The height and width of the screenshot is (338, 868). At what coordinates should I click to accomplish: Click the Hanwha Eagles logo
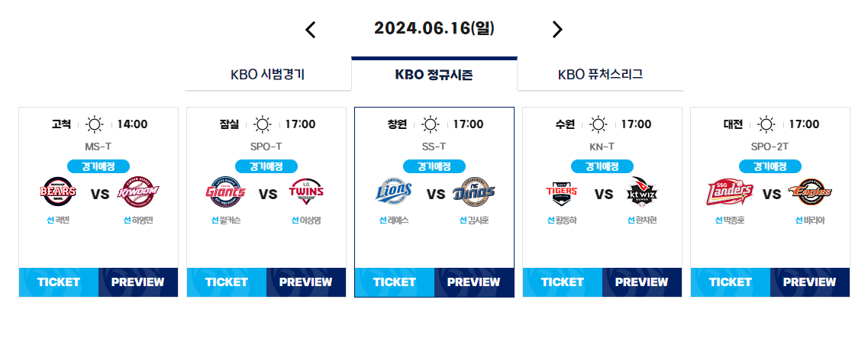pyautogui.click(x=810, y=192)
